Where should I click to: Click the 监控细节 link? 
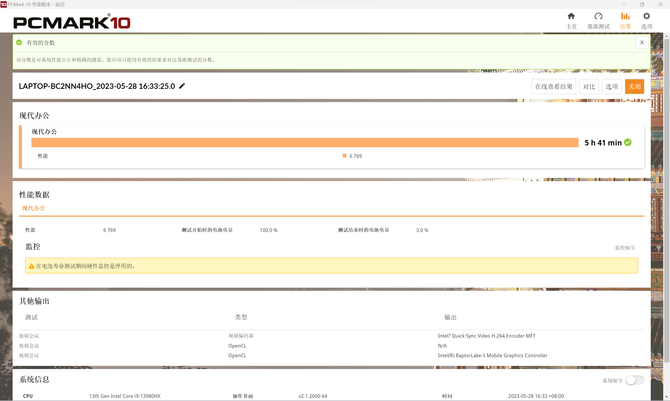pyautogui.click(x=625, y=248)
